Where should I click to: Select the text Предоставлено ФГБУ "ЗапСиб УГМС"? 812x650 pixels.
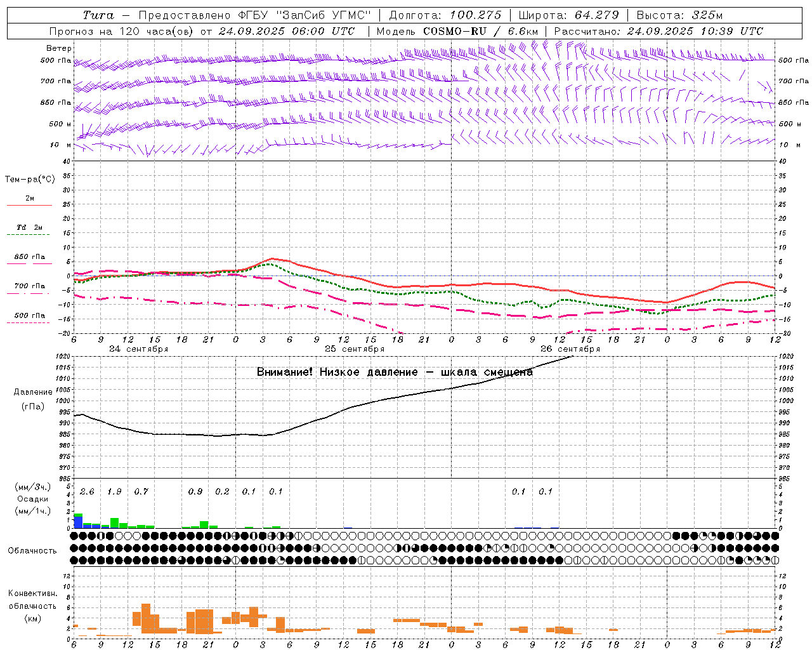coord(254,15)
